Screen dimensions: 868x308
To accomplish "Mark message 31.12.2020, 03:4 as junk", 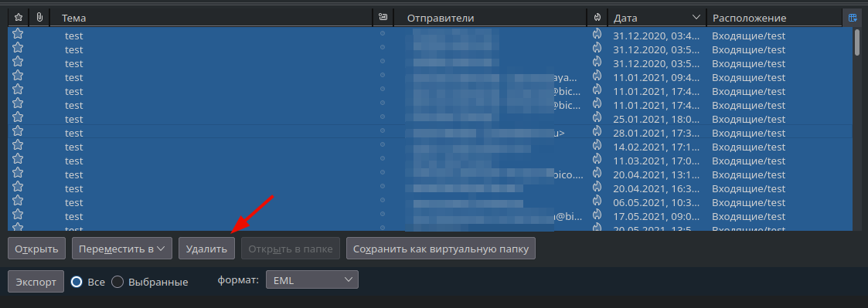I will click(x=597, y=34).
